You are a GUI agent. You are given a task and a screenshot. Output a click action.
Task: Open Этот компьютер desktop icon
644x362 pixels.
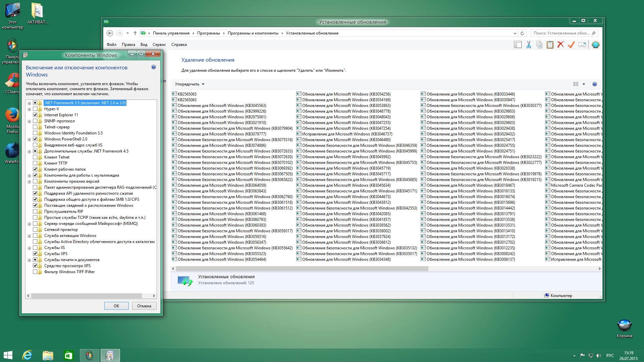[x=12, y=16]
